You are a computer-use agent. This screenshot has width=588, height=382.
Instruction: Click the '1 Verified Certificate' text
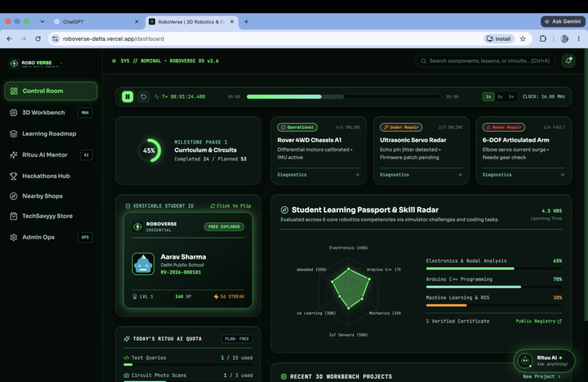pos(457,321)
